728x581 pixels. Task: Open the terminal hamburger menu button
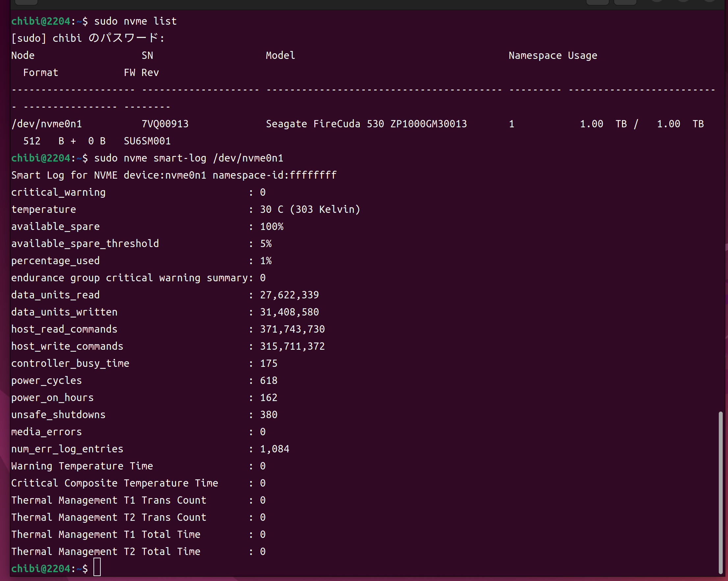tap(625, 2)
